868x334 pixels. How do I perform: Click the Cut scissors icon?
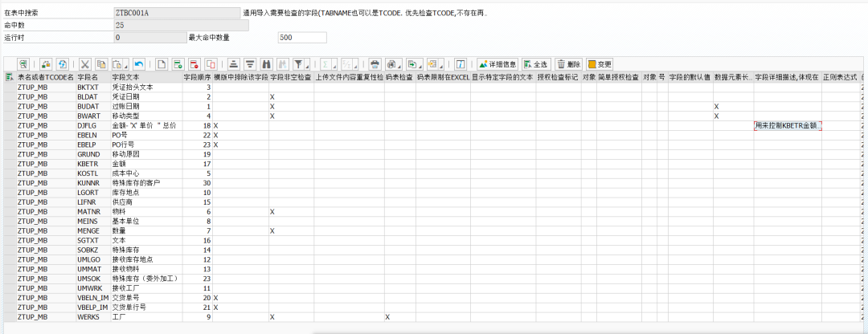(85, 63)
